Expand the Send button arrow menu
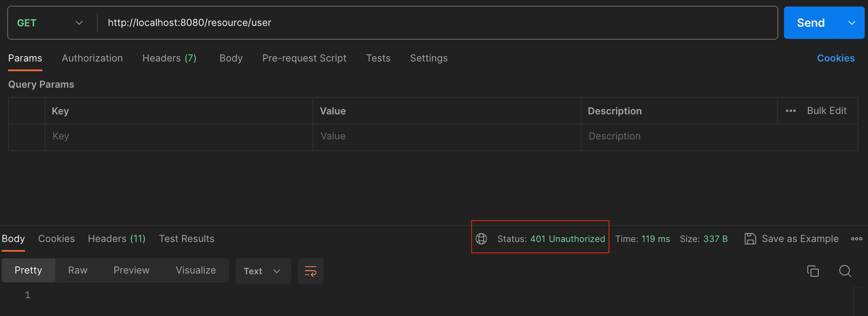 coord(851,23)
